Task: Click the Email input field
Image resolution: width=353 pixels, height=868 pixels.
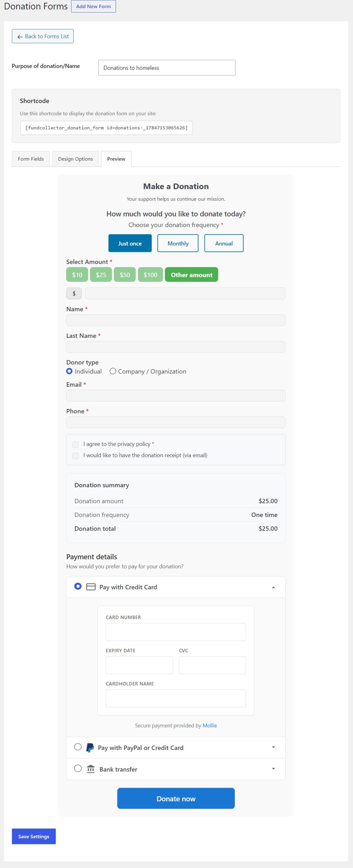Action: coord(176,395)
